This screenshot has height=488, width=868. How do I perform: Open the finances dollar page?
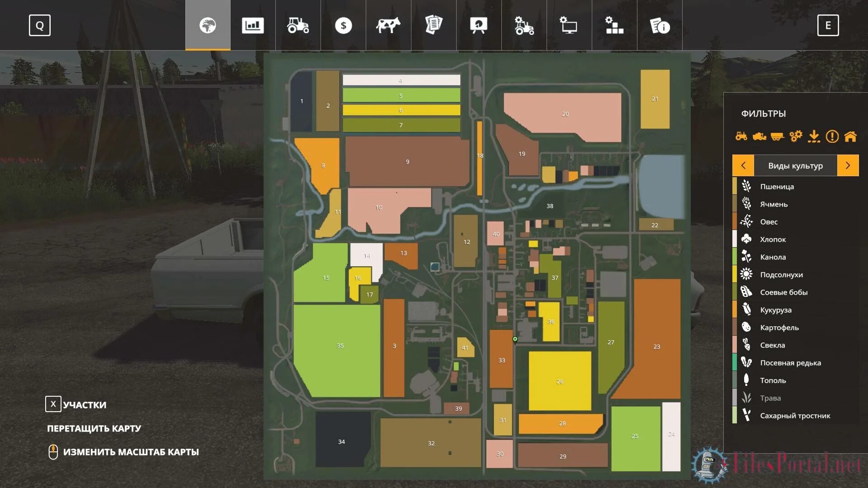click(343, 25)
